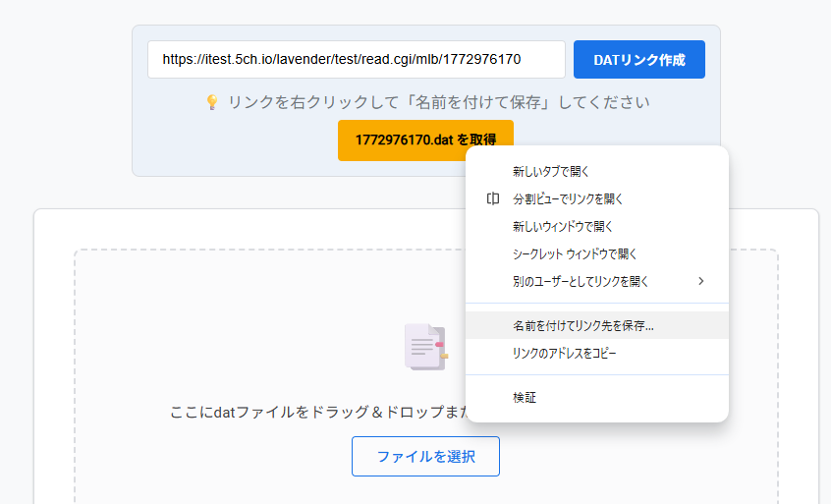Select 新しいウィンドウで開く option
The width and height of the screenshot is (831, 504).
pos(563,226)
